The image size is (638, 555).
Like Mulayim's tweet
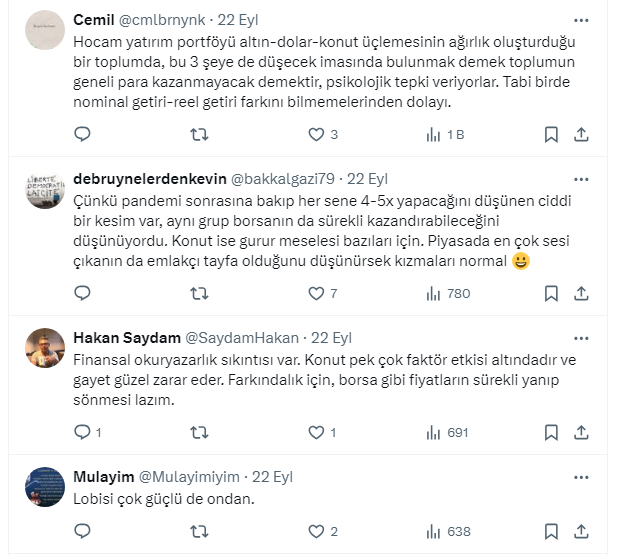pyautogui.click(x=316, y=531)
